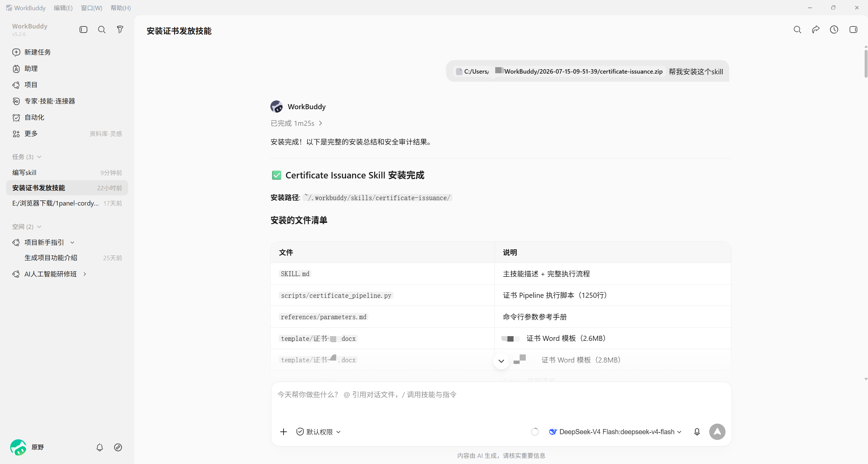Click the plus attach icon in input box
The height and width of the screenshot is (464, 868).
tap(284, 432)
